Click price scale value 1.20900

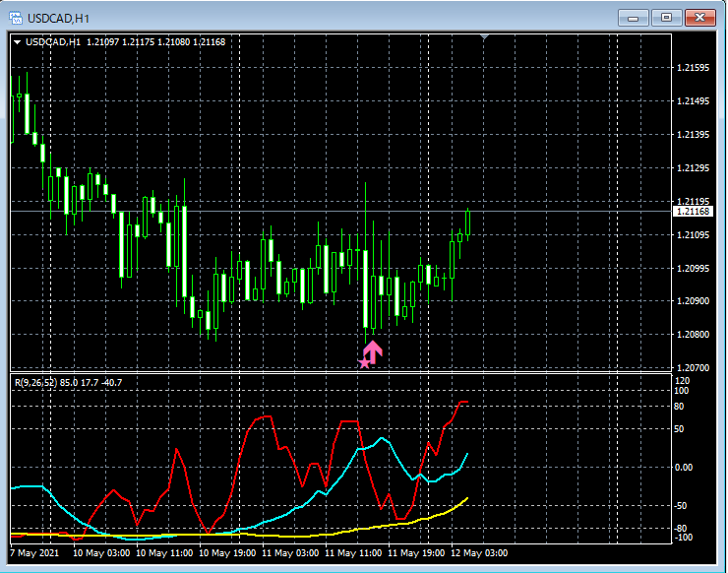[x=693, y=301]
